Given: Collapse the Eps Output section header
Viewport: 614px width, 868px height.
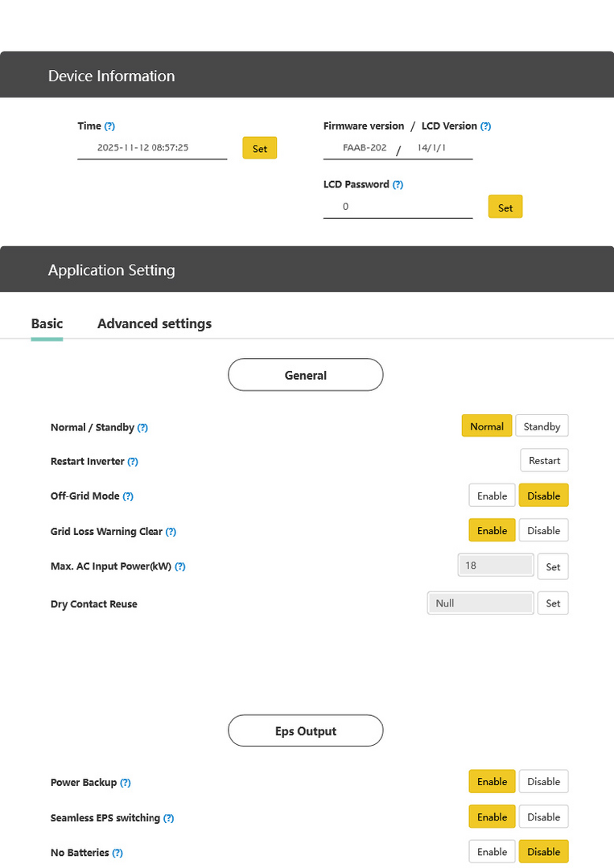Looking at the screenshot, I should pos(306,731).
